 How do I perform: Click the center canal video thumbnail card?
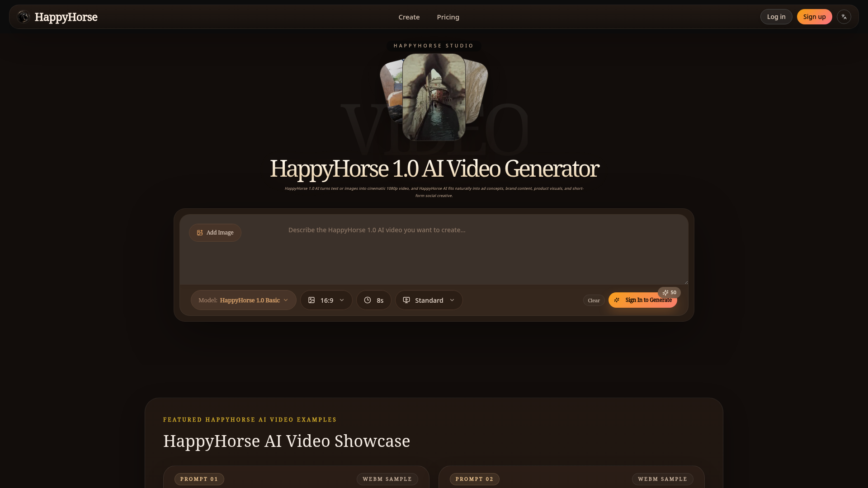(434, 97)
